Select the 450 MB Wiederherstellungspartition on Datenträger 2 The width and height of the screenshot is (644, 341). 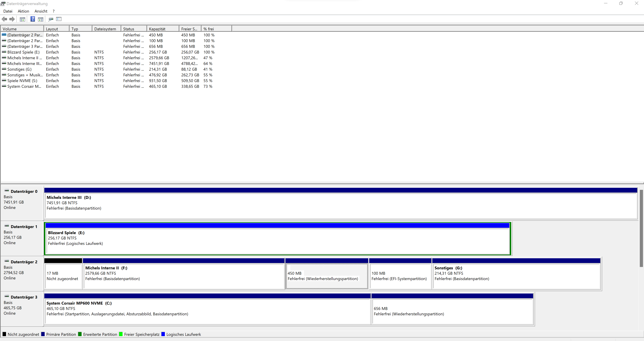(x=326, y=276)
